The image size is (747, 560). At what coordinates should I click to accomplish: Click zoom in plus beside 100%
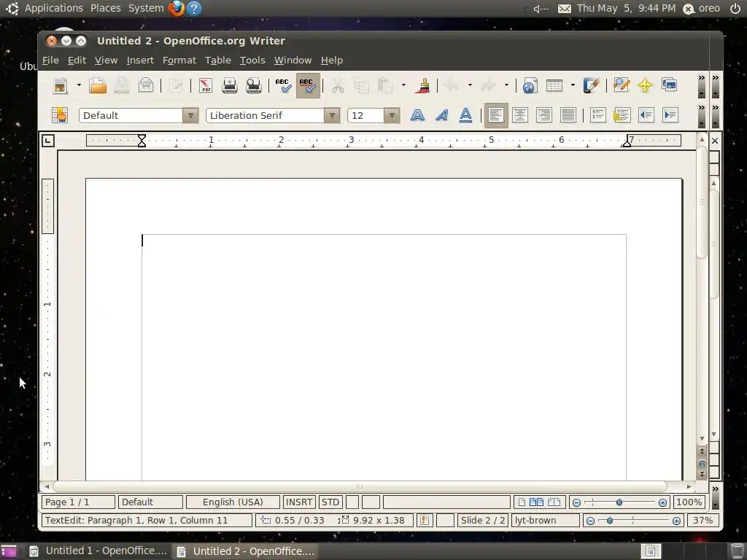[662, 502]
